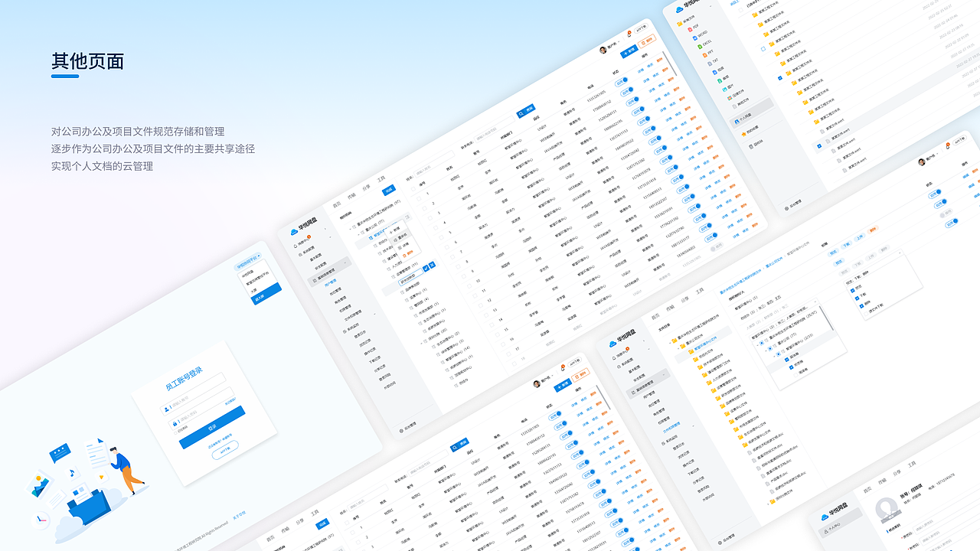The width and height of the screenshot is (980, 551).
Task: Check the 记住密码 remember password checkbox
Action: [x=176, y=432]
